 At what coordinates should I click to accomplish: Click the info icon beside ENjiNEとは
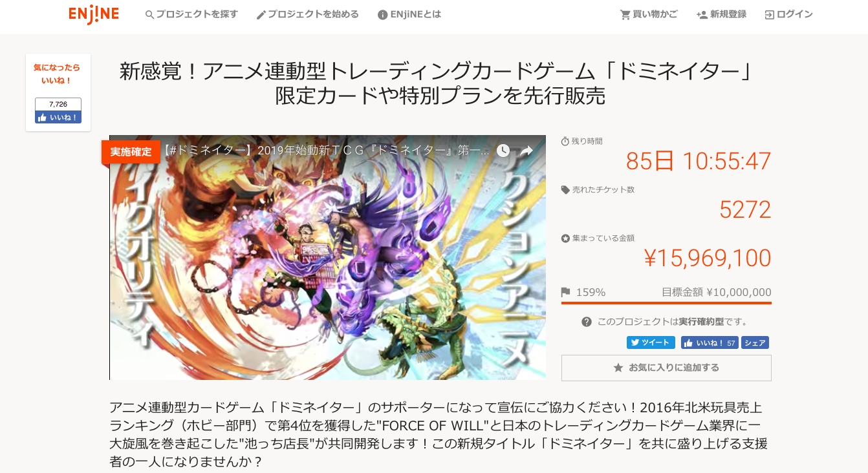pyautogui.click(x=383, y=15)
